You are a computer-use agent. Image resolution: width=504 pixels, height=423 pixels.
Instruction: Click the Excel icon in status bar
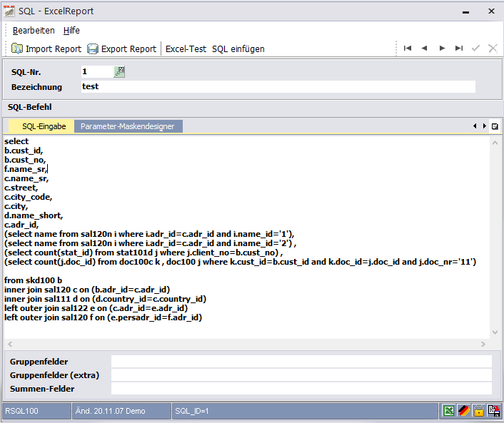pyautogui.click(x=449, y=411)
